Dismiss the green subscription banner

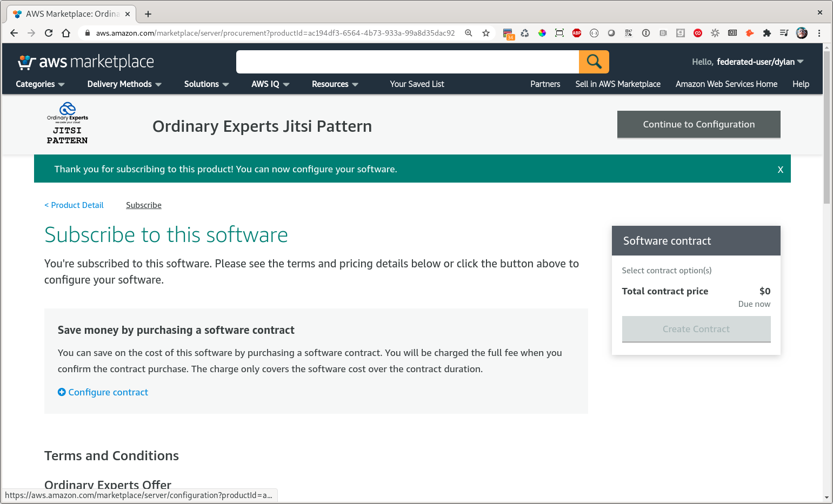pos(780,170)
